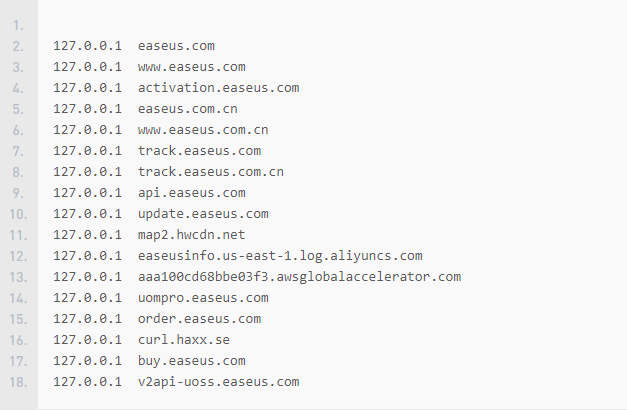Select v2api-uoss.easeus.com on last line
627x410 pixels.
point(218,381)
